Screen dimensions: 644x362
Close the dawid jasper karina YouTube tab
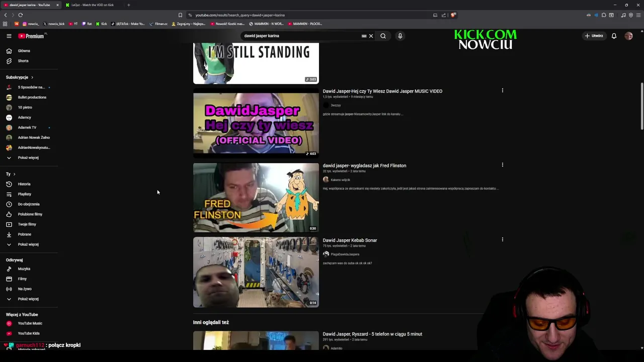tap(57, 5)
